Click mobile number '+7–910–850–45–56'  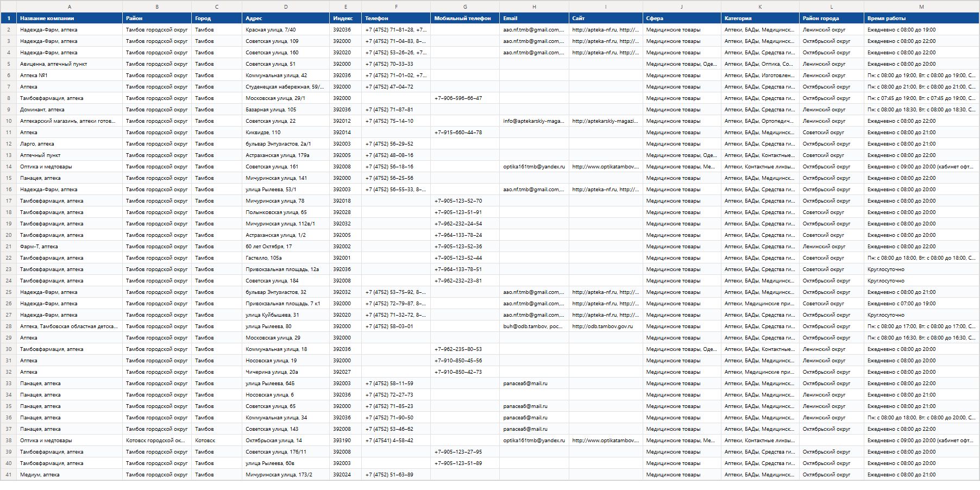click(x=465, y=361)
